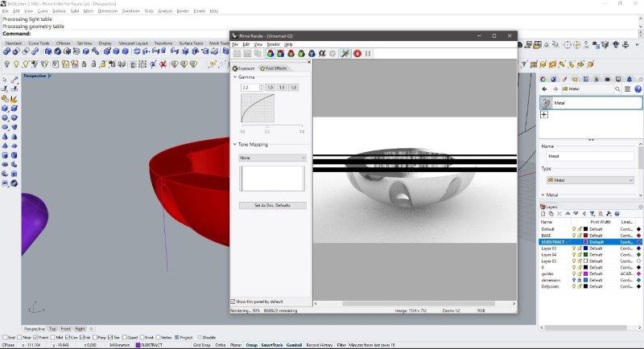Image resolution: width=644 pixels, height=349 pixels.
Task: Click the new layer icon in Layers panel
Action: click(543, 214)
